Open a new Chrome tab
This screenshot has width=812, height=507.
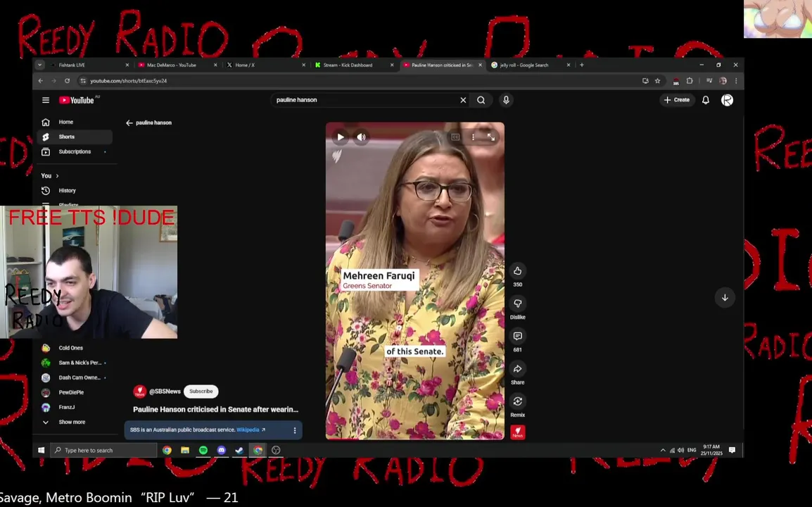click(x=581, y=65)
